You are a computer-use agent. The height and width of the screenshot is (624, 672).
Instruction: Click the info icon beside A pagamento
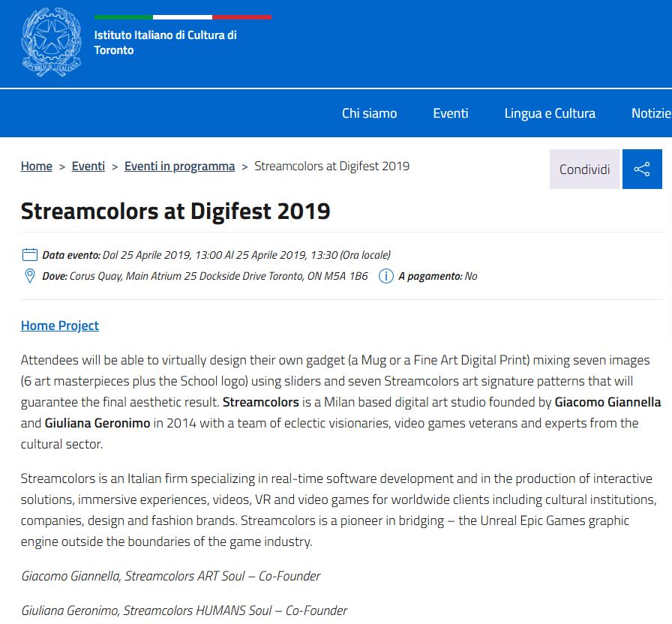[x=385, y=276]
